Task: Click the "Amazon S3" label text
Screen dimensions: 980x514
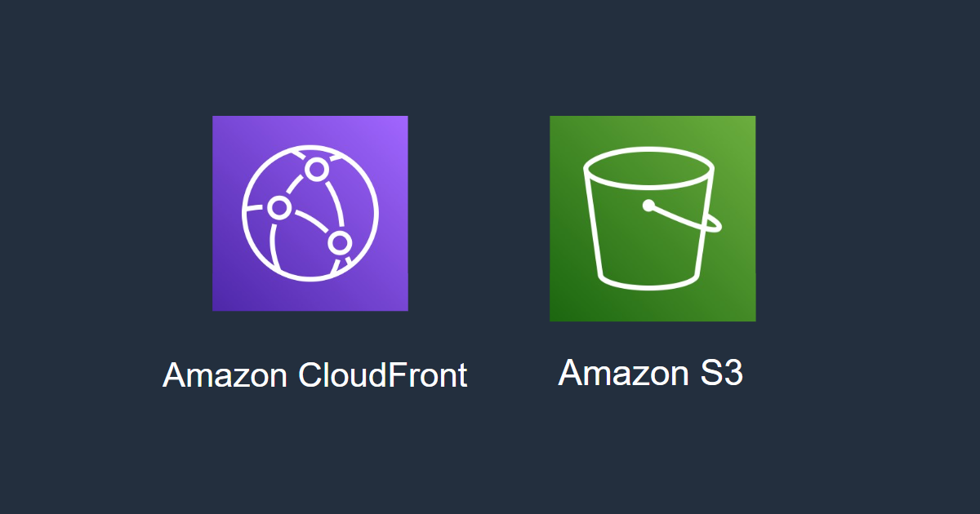Action: (x=651, y=373)
